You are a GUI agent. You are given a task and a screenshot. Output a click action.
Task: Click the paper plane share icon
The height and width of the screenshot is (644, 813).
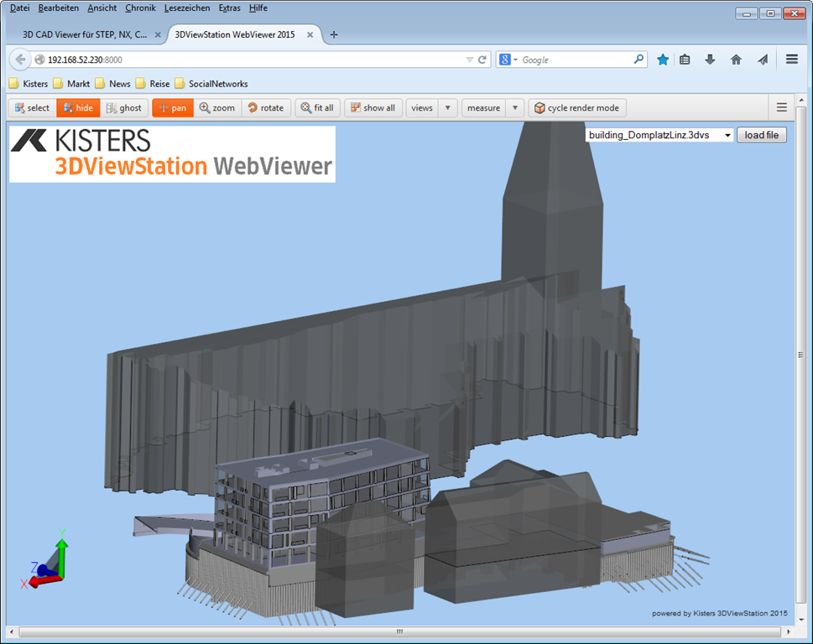[763, 60]
